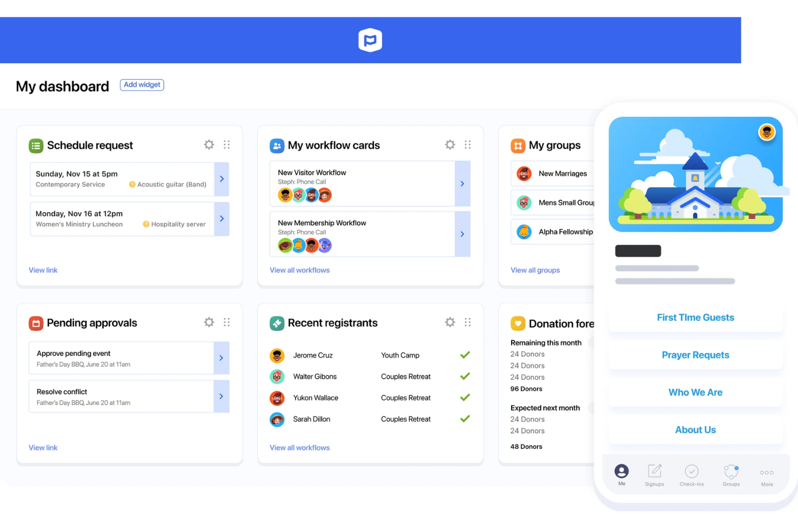This screenshot has height=532, width=798.
Task: Expand the Sunday Nov 15 schedule request
Action: 222,179
